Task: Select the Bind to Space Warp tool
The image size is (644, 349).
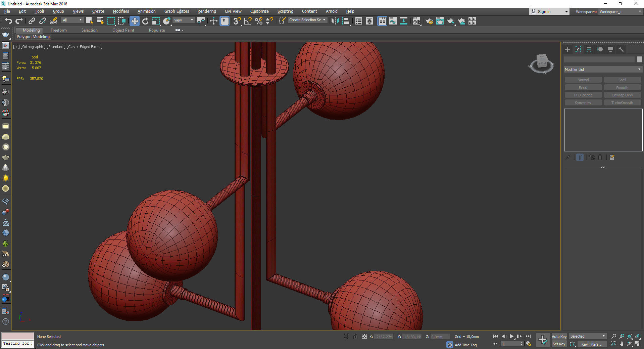Action: 53,21
